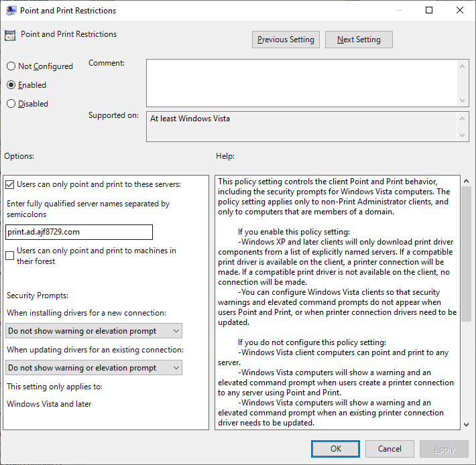Click the Supported on scroll up arrow

point(463,119)
